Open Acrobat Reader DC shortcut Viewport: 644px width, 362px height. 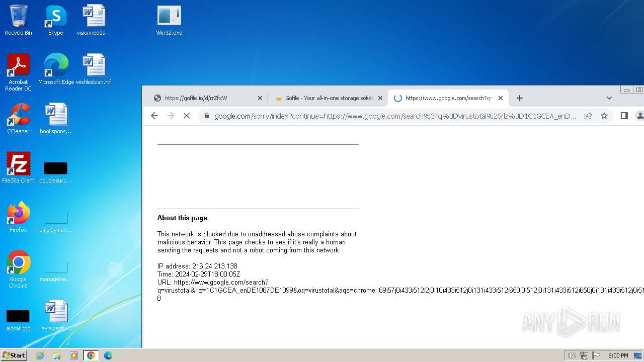18,72
